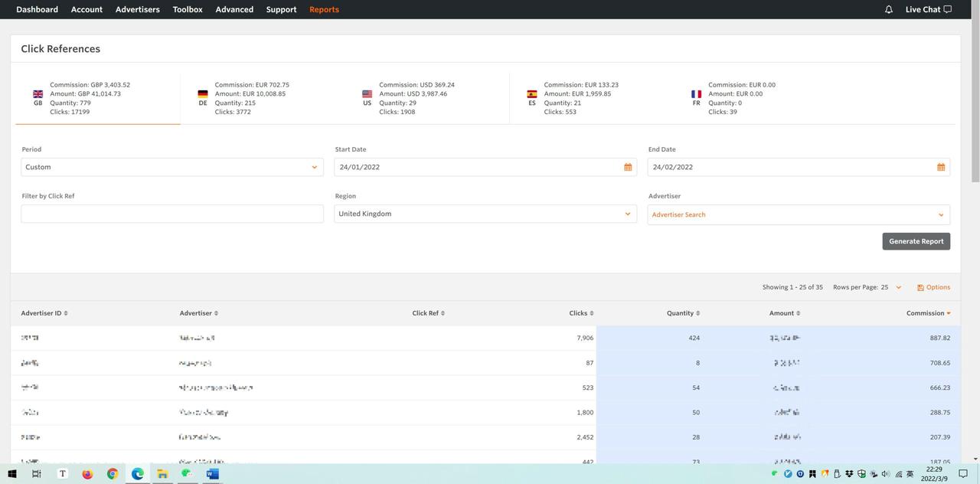Open Task View in the taskbar
The height and width of the screenshot is (484, 980).
[36, 474]
